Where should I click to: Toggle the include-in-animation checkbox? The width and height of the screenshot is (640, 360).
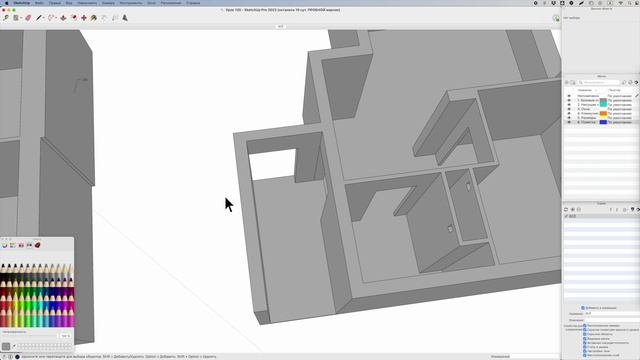click(583, 308)
